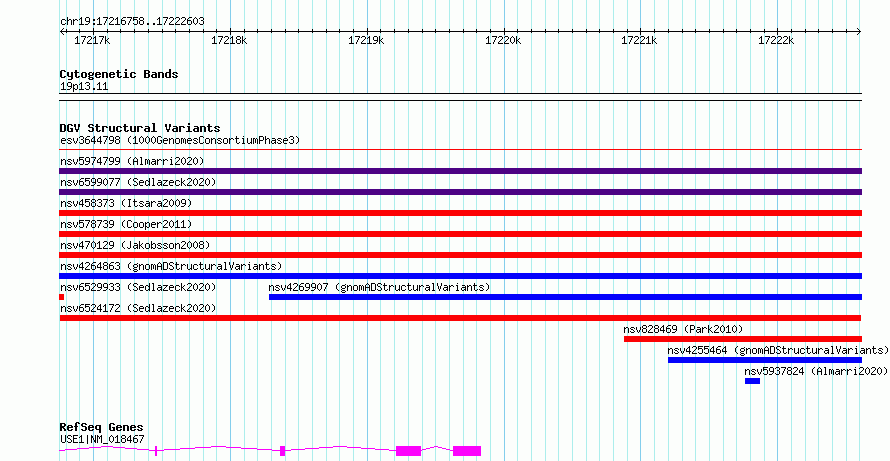Click the short blue nsv5937824 variant bar

pos(753,381)
